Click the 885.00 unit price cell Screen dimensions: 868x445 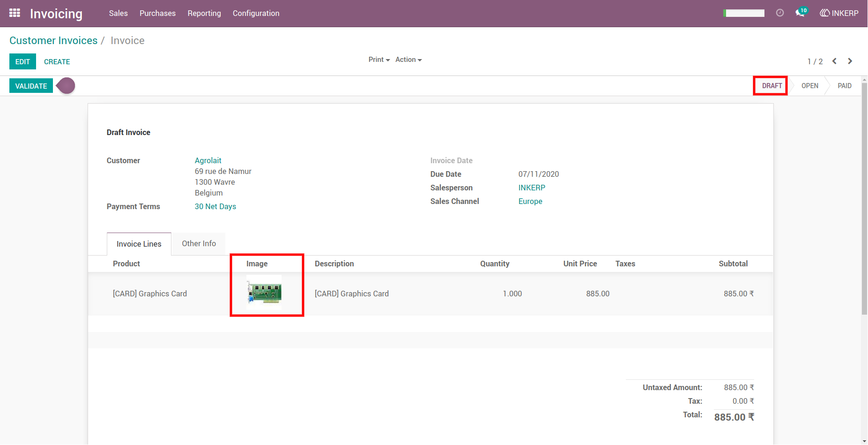pos(598,294)
